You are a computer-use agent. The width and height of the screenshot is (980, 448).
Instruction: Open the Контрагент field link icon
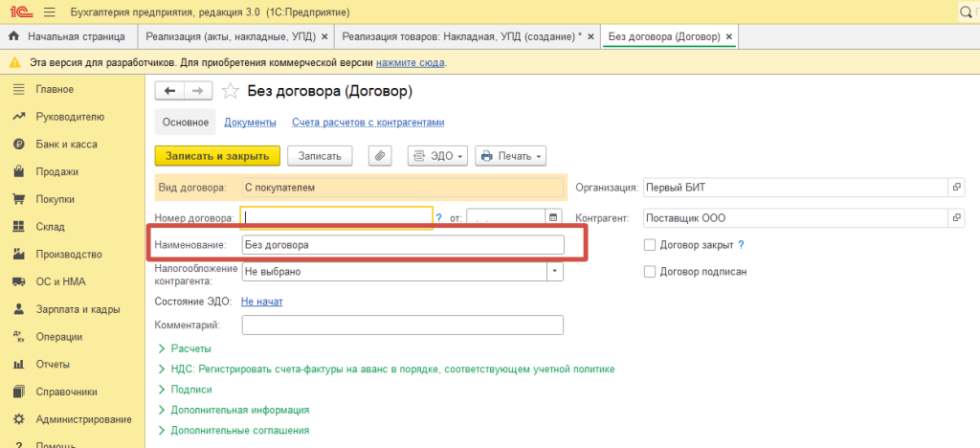click(x=958, y=218)
